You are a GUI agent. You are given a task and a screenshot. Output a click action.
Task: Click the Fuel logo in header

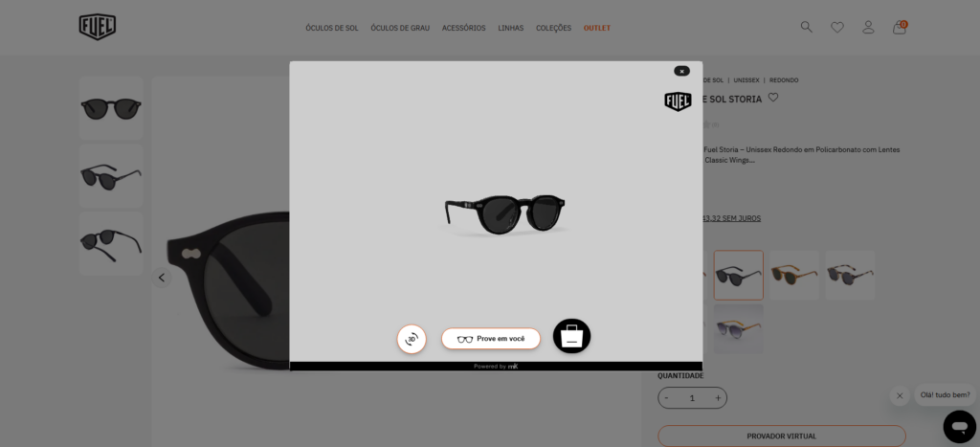click(98, 28)
